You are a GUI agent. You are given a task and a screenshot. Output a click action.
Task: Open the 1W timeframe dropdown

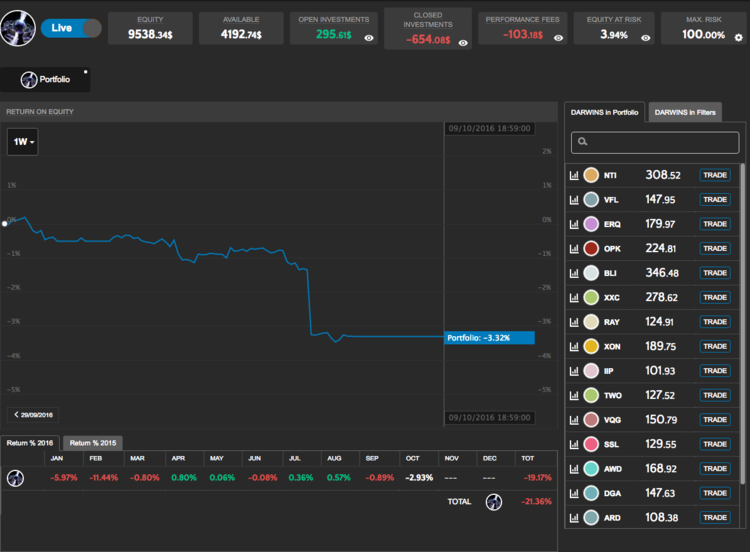pyautogui.click(x=24, y=143)
